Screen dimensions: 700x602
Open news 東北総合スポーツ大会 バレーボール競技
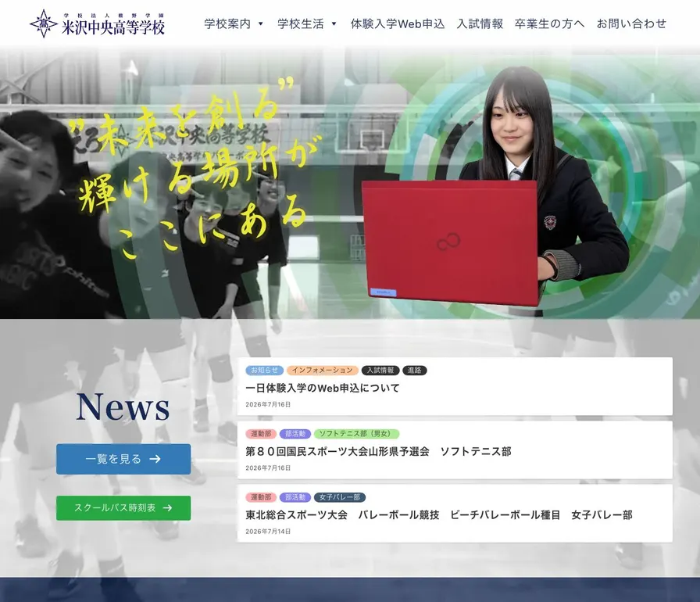(x=439, y=515)
